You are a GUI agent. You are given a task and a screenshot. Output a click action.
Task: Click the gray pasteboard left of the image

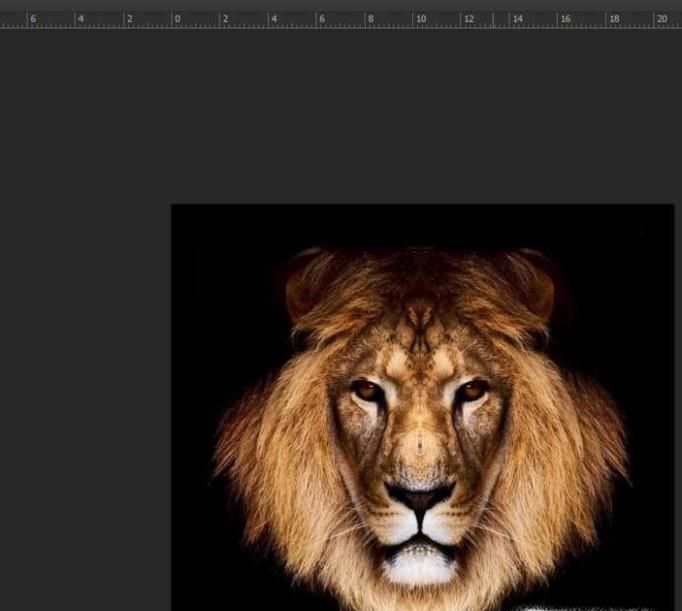[85, 400]
